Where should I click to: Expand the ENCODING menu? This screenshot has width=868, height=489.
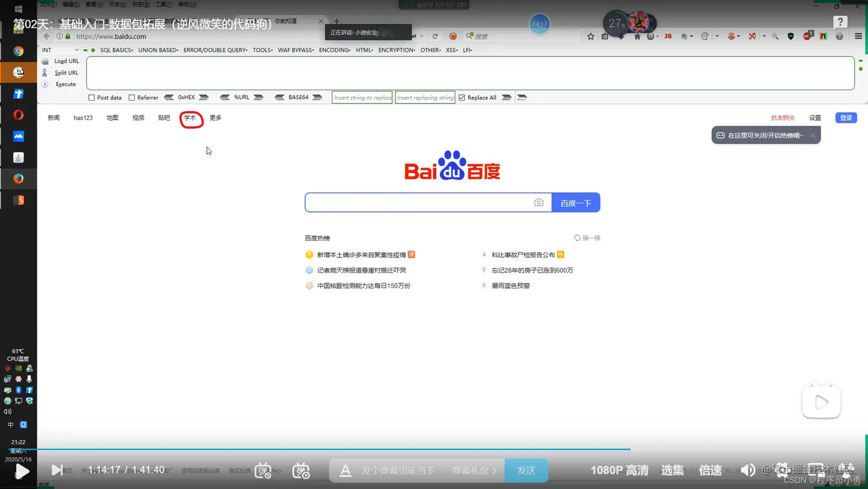tap(335, 50)
